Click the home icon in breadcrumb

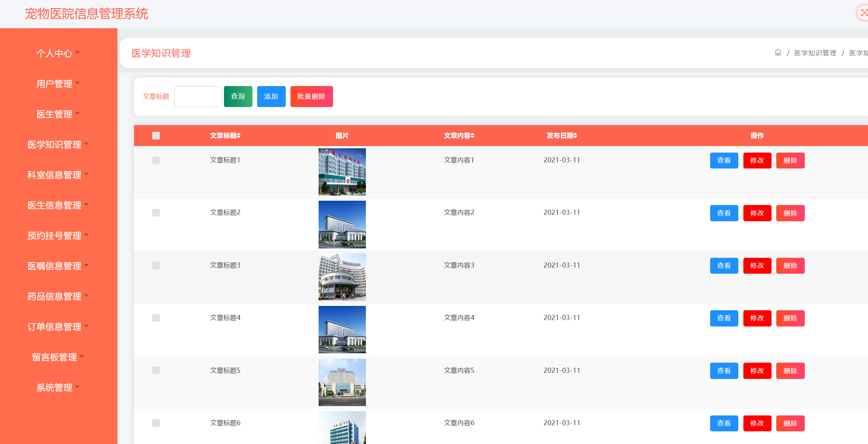(x=778, y=53)
